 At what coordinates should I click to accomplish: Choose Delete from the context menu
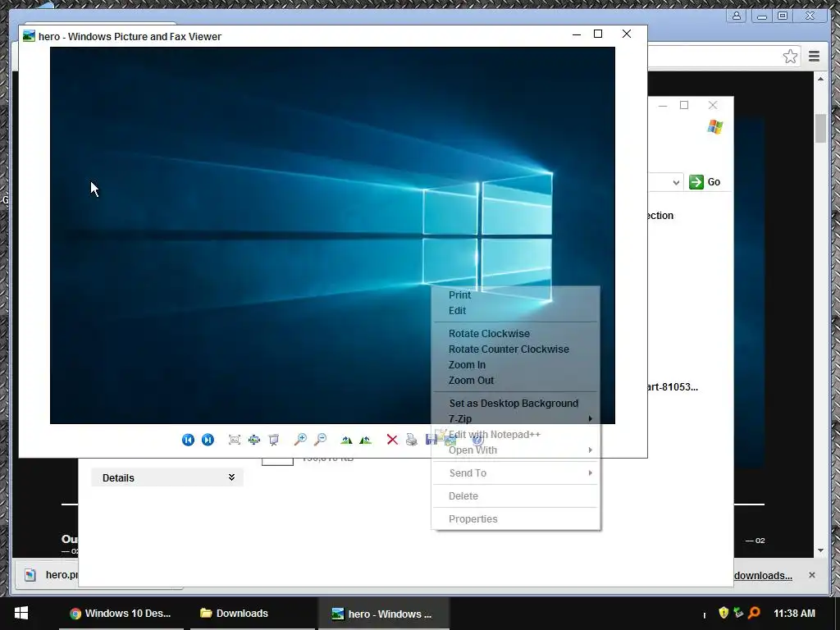tap(515, 496)
